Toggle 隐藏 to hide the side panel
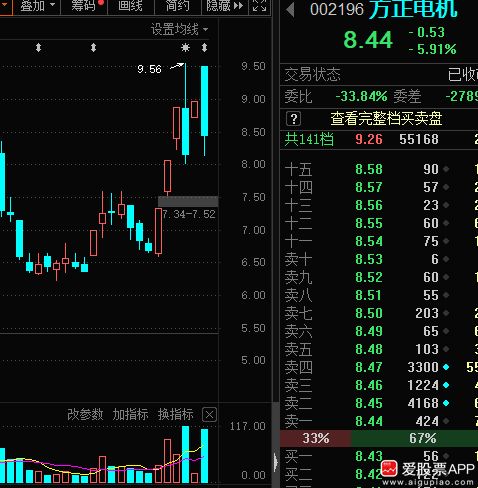The width and height of the screenshot is (478, 488). [x=225, y=6]
